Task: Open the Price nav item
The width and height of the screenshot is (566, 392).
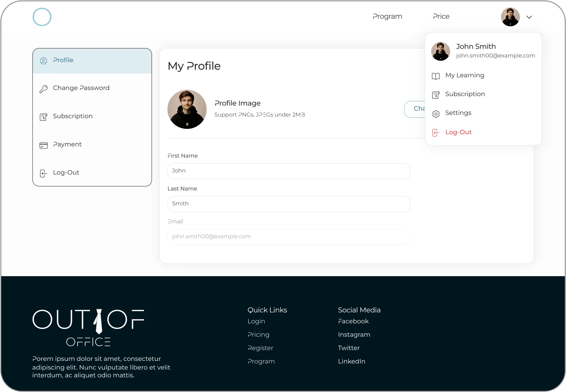Action: [441, 16]
